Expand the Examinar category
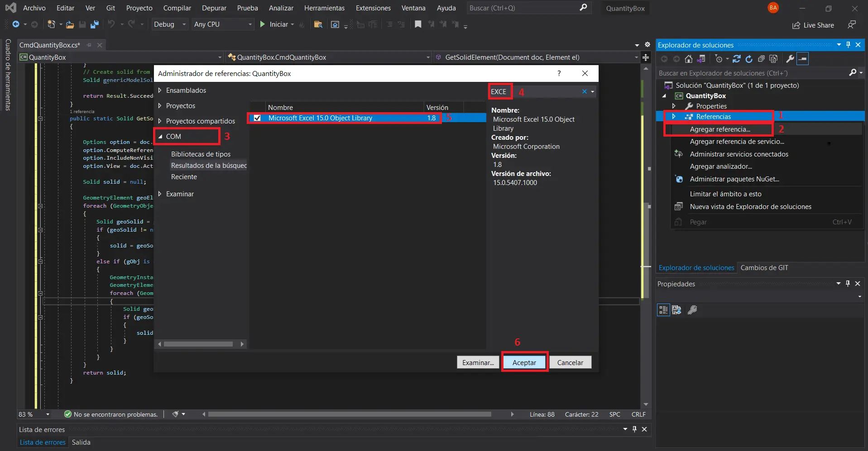The width and height of the screenshot is (868, 451). (160, 194)
